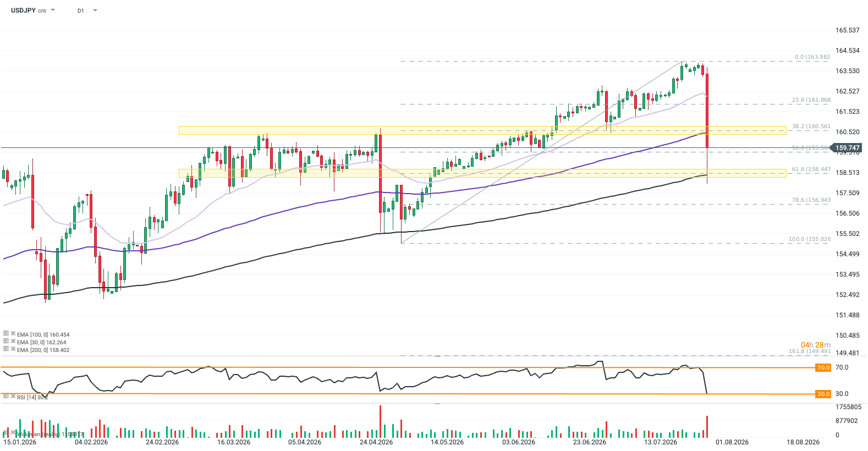Select the RSI 30.0 level tag
This screenshot has width=868, height=451.
click(823, 394)
